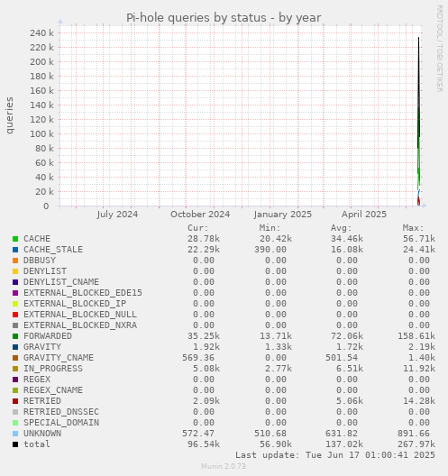Image resolution: width=448 pixels, height=476 pixels.
Task: Click the 'Max:' column header
Action: pos(413,228)
